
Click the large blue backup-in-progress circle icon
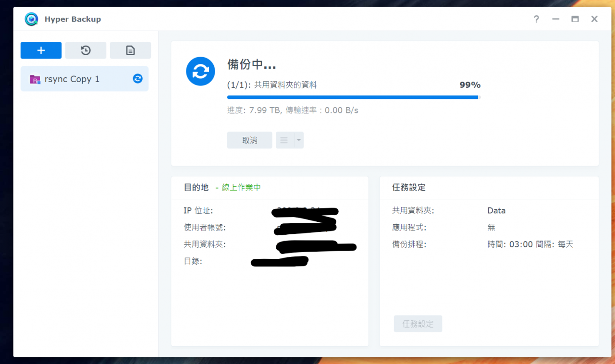[x=200, y=71]
